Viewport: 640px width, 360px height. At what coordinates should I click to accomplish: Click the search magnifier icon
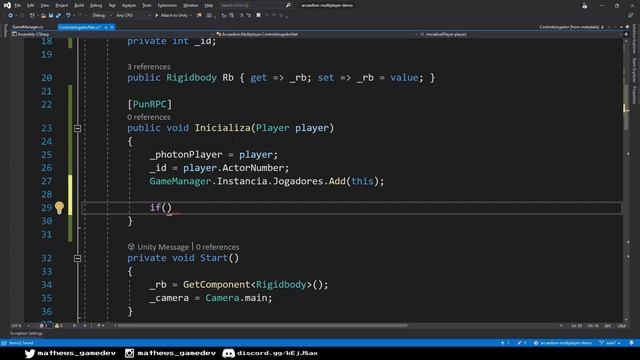click(288, 5)
